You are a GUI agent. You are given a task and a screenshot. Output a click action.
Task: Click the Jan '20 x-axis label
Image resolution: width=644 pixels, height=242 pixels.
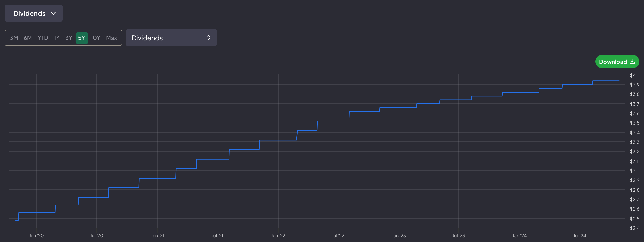click(x=36, y=236)
